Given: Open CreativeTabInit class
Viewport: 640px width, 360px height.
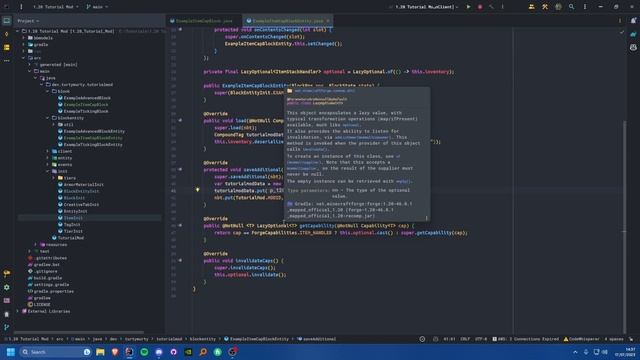Looking at the screenshot, I should pos(81,204).
